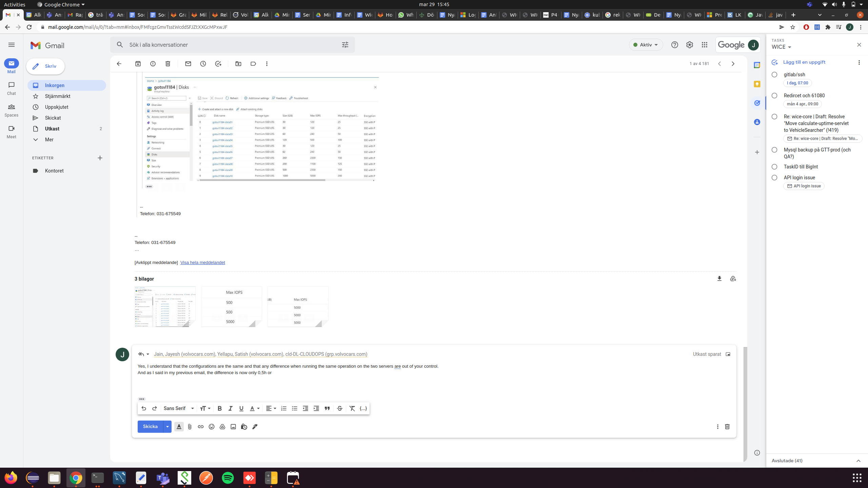Open the Utkast drafts folder
Viewport: 868px width, 488px height.
click(x=52, y=129)
